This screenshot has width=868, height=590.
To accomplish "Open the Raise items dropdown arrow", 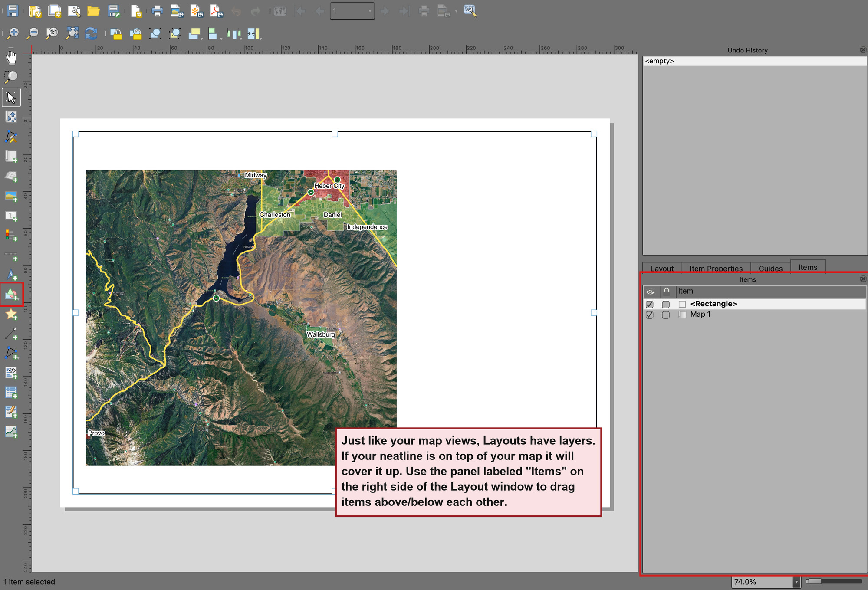I will click(x=202, y=39).
